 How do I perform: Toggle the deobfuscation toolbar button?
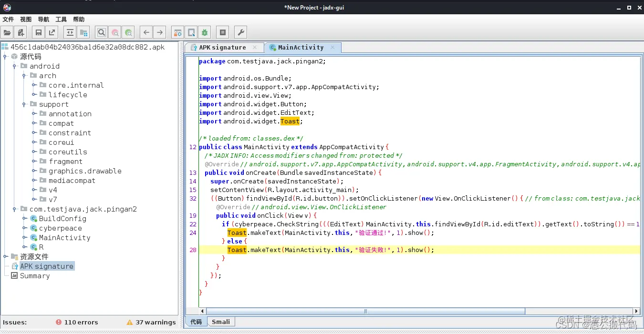[x=177, y=32]
